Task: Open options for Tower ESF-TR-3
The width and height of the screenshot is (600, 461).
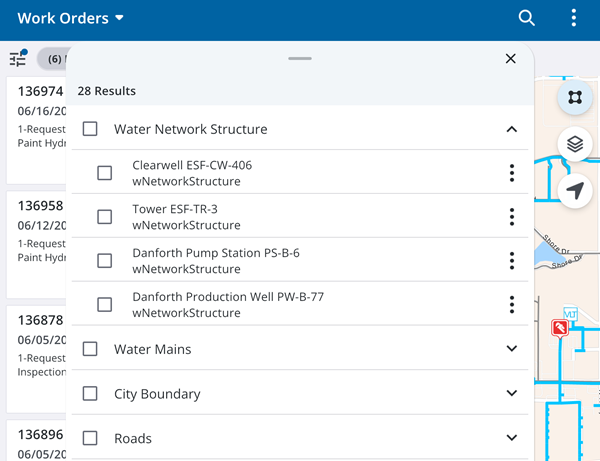Action: [512, 217]
